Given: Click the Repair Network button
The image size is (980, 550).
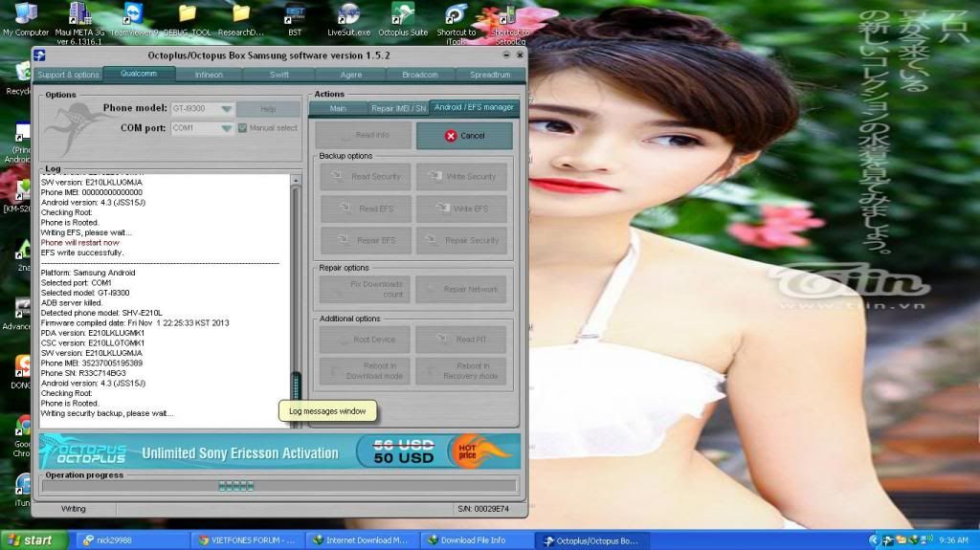Looking at the screenshot, I should tap(462, 290).
